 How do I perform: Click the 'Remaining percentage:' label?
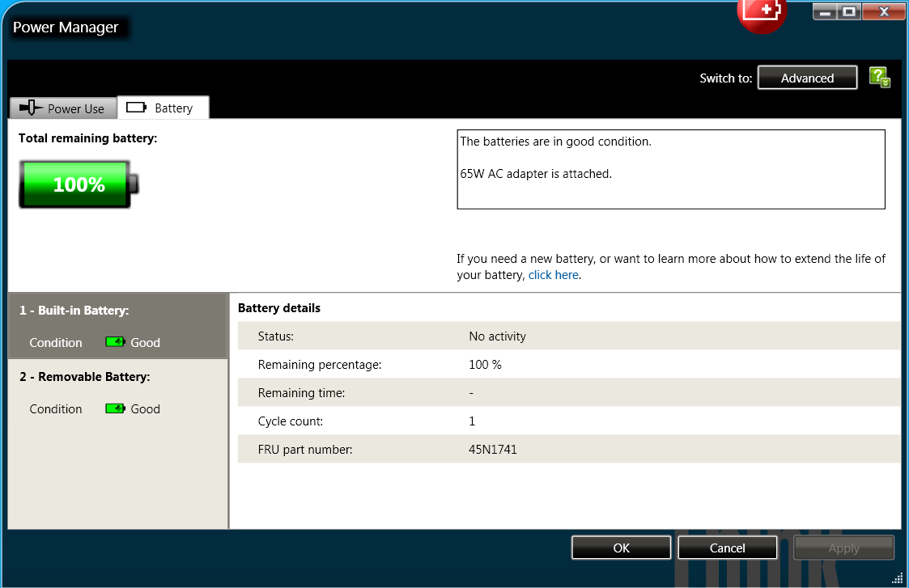tap(320, 365)
